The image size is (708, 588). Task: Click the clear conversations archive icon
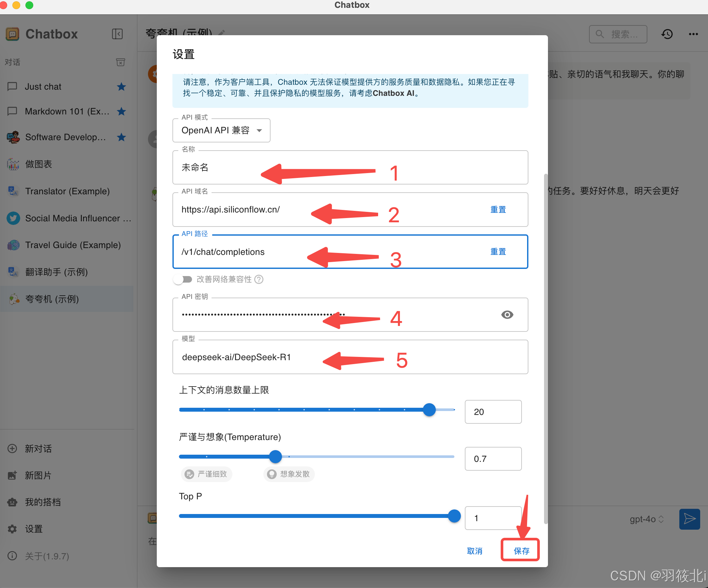[120, 62]
